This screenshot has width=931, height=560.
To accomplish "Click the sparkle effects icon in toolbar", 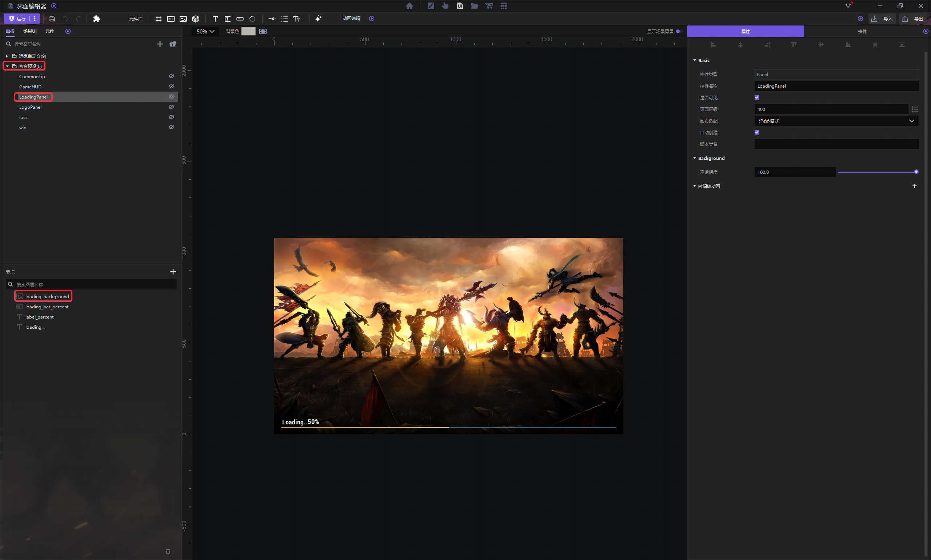I will (318, 19).
